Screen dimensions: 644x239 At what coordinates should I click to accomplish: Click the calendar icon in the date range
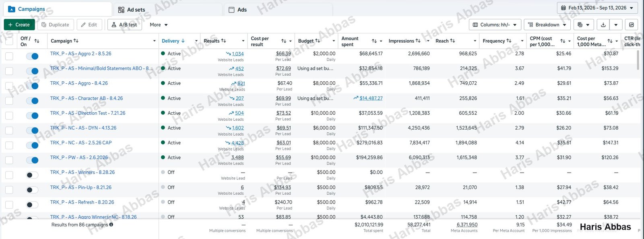coord(563,8)
